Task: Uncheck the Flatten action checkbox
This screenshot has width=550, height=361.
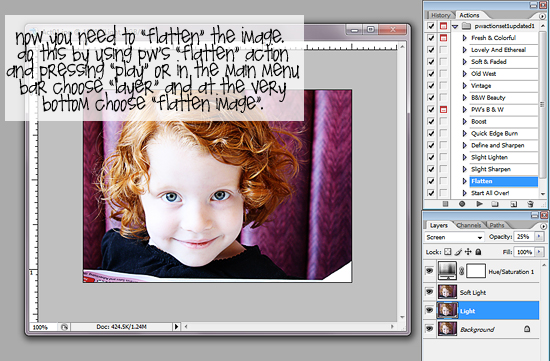Action: tap(431, 181)
